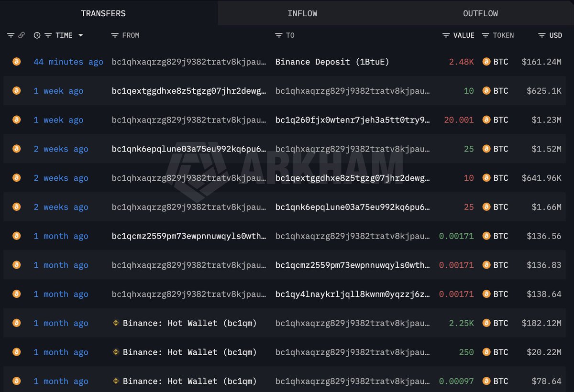Click Bitcoin chain icon on $641.96K row

tap(17, 177)
